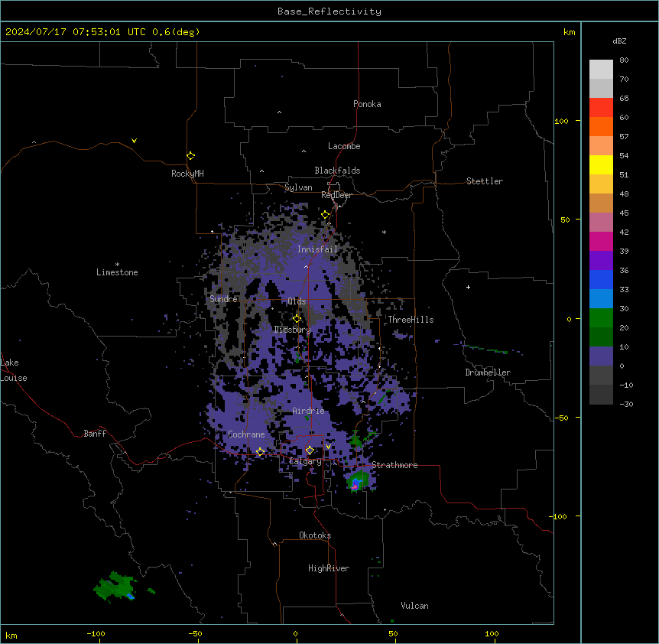Click the Drumheller label
Image resolution: width=659 pixels, height=644 pixels.
(x=488, y=372)
